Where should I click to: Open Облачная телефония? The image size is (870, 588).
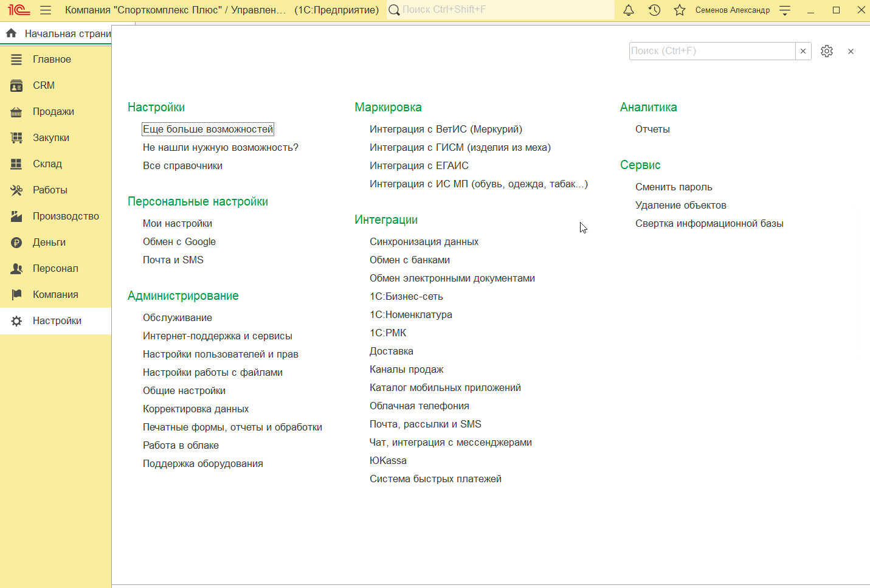pos(419,406)
